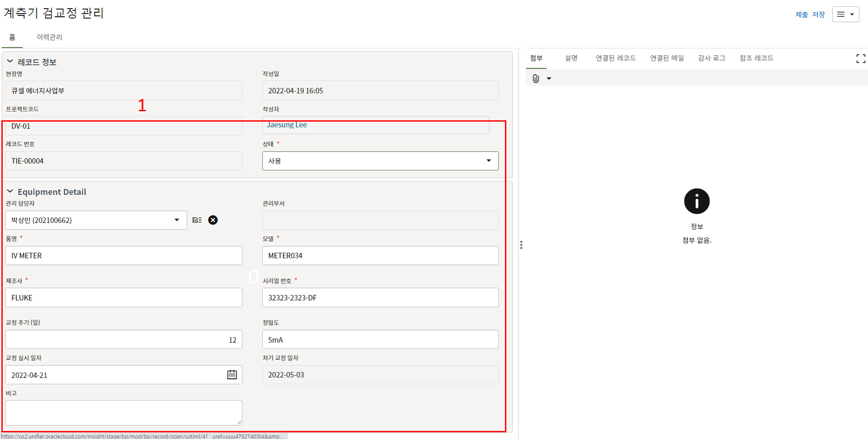Click the picker list icon beside 관리 담당자
Viewport: 868px width, 443px height.
pos(197,220)
